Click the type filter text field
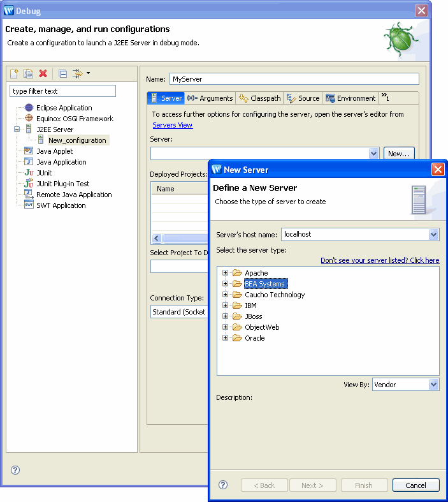The image size is (448, 502). (62, 91)
